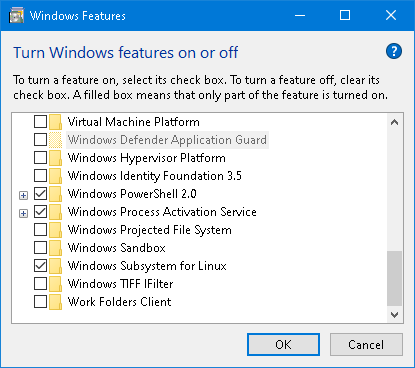Select the Windows Identity Foundation 3.5 label

pyautogui.click(x=155, y=176)
